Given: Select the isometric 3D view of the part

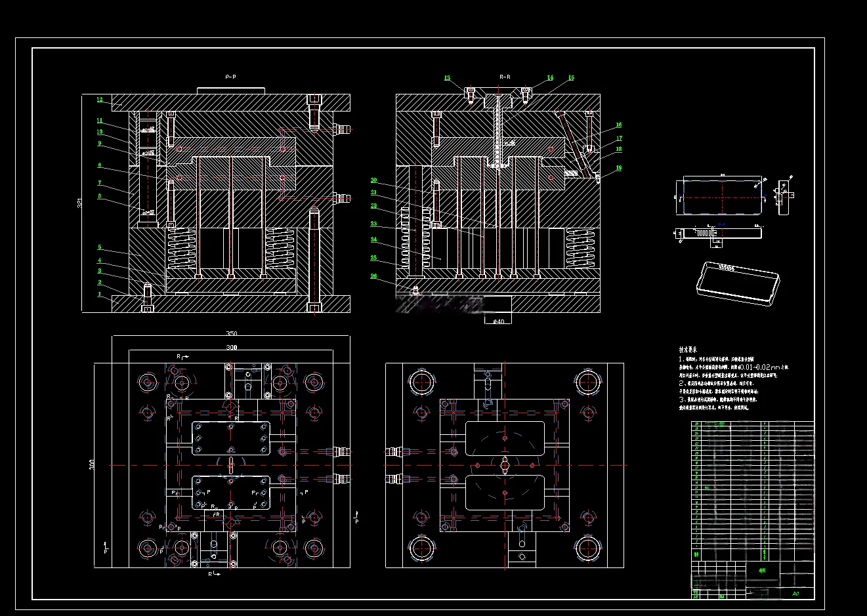Looking at the screenshot, I should (738, 283).
